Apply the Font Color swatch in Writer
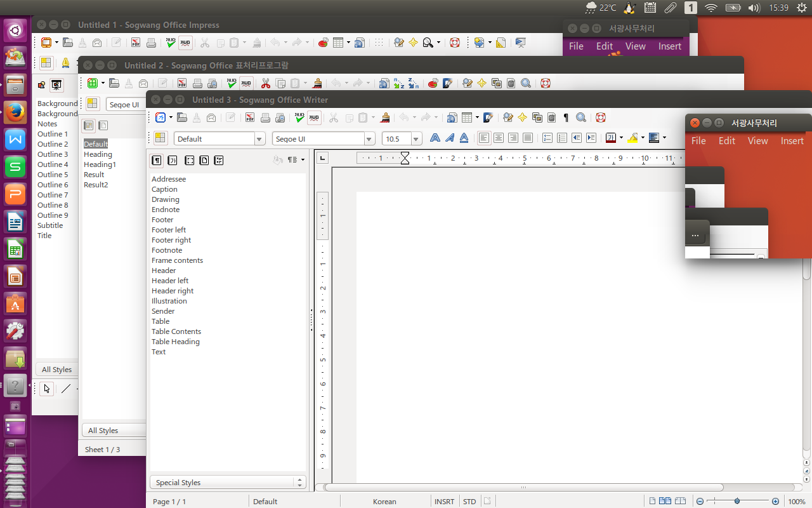The width and height of the screenshot is (812, 508). pos(611,138)
